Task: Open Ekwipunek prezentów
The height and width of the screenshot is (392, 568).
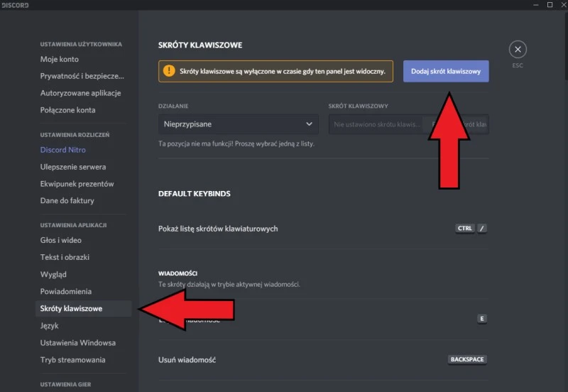Action: point(77,184)
